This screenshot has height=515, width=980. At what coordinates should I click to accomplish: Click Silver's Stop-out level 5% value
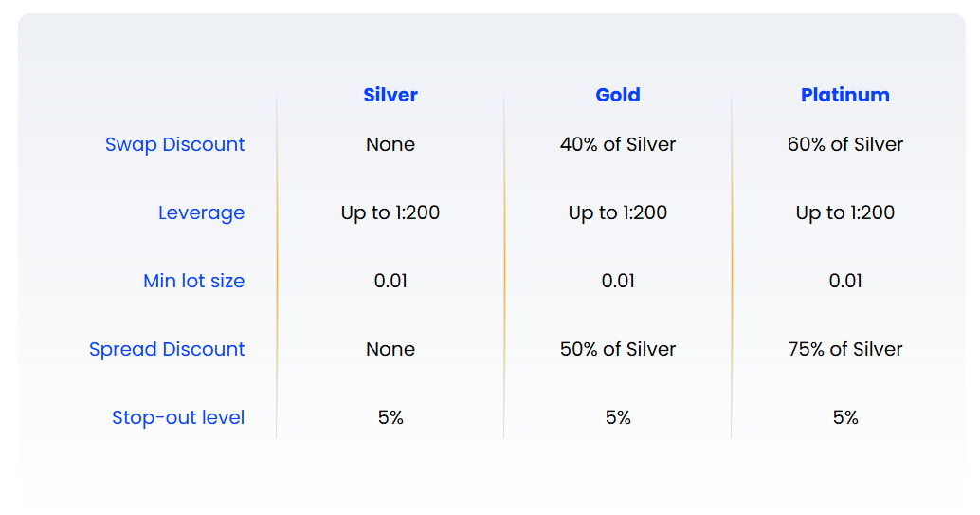pos(390,417)
